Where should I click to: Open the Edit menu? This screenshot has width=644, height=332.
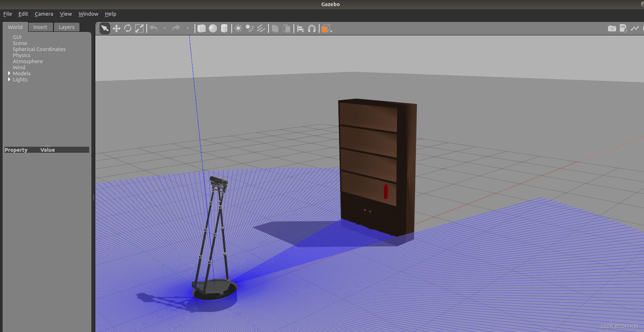[x=23, y=14]
